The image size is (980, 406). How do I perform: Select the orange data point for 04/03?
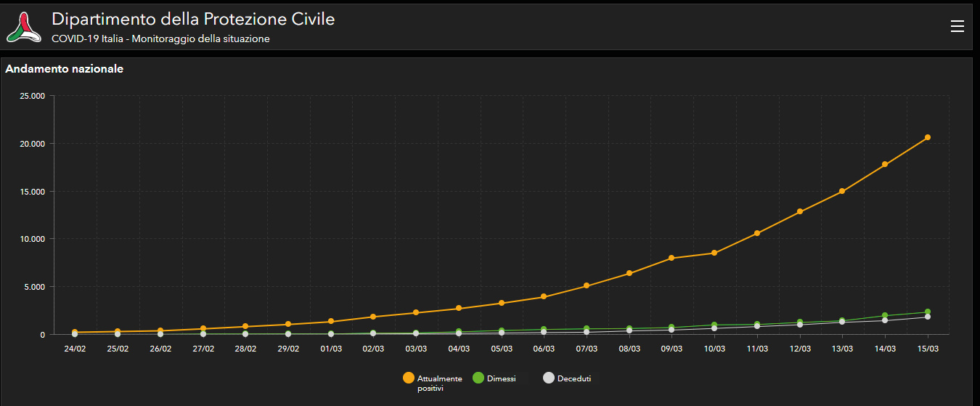tap(459, 308)
